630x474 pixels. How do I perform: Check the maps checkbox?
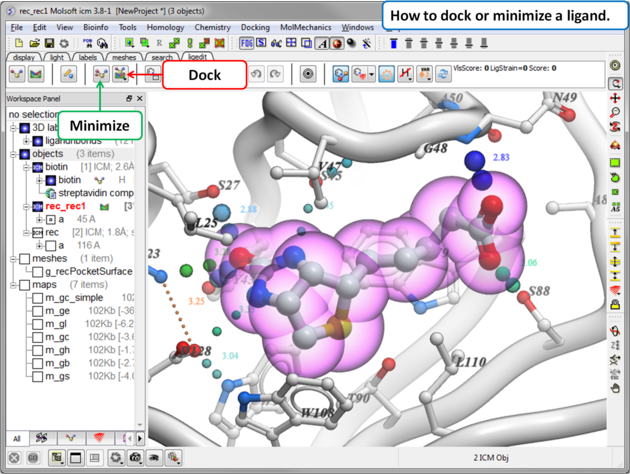(x=25, y=285)
